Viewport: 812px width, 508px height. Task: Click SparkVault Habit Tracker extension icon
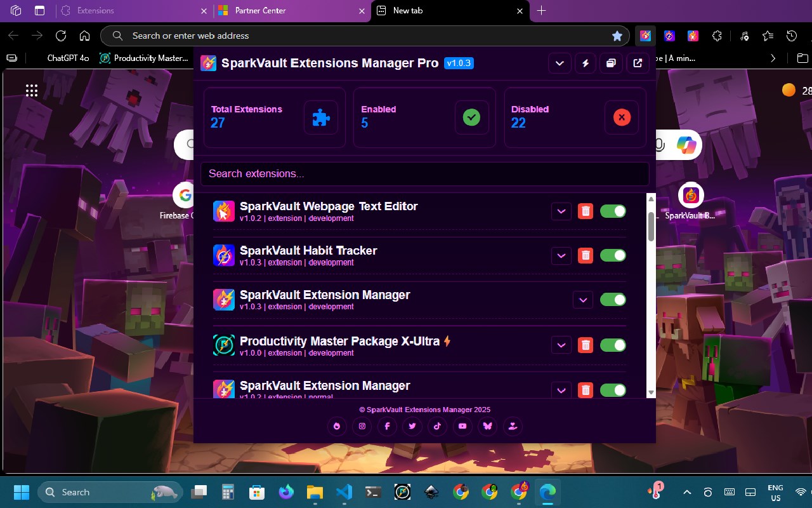click(224, 255)
